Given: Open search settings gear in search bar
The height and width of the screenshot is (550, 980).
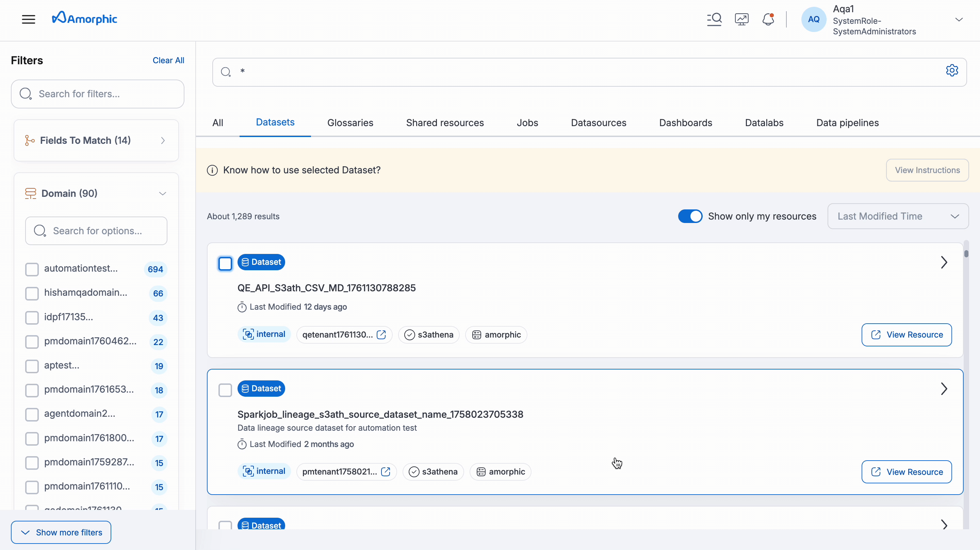Looking at the screenshot, I should tap(952, 71).
